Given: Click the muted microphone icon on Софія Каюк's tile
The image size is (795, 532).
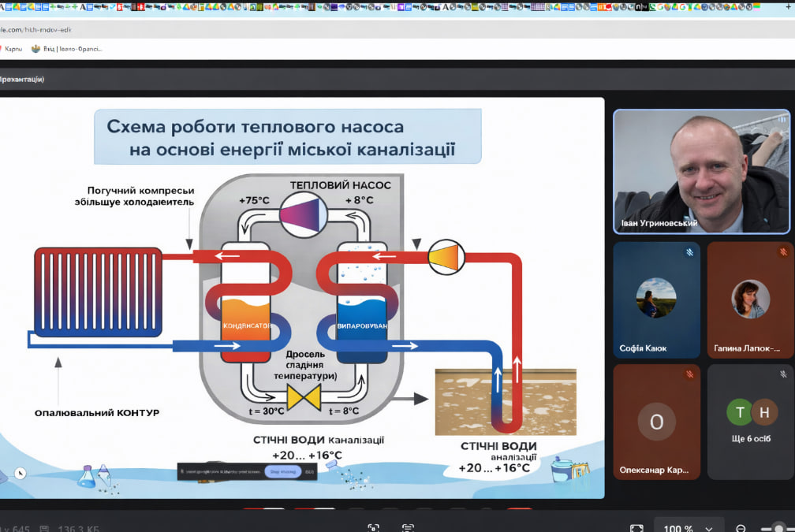Looking at the screenshot, I should [x=689, y=252].
